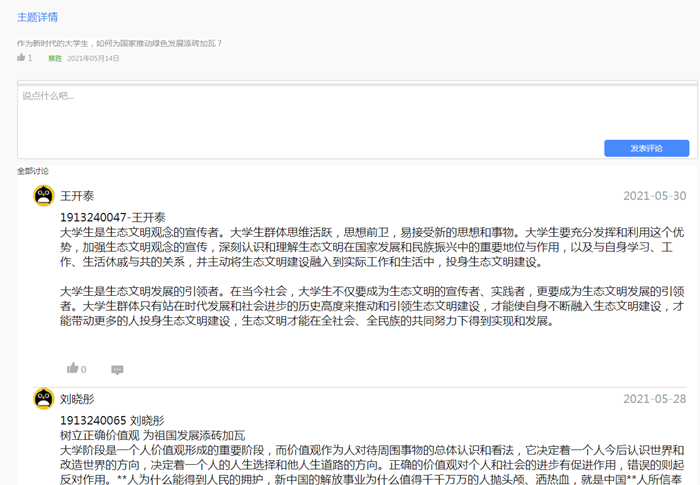Click the 2021-05-30 comment date
The width and height of the screenshot is (700, 485).
click(654, 196)
